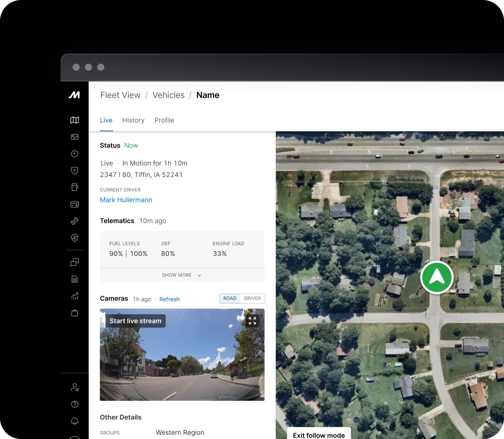Click Exit follow mode button
Viewport: 504px width, 439px height.
click(319, 435)
